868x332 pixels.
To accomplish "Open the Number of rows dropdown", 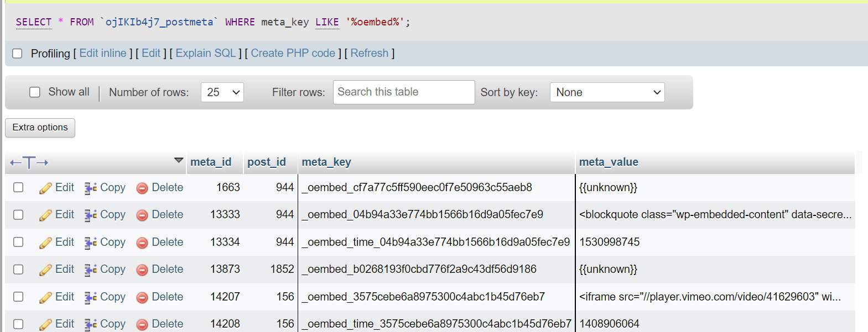I will click(222, 92).
